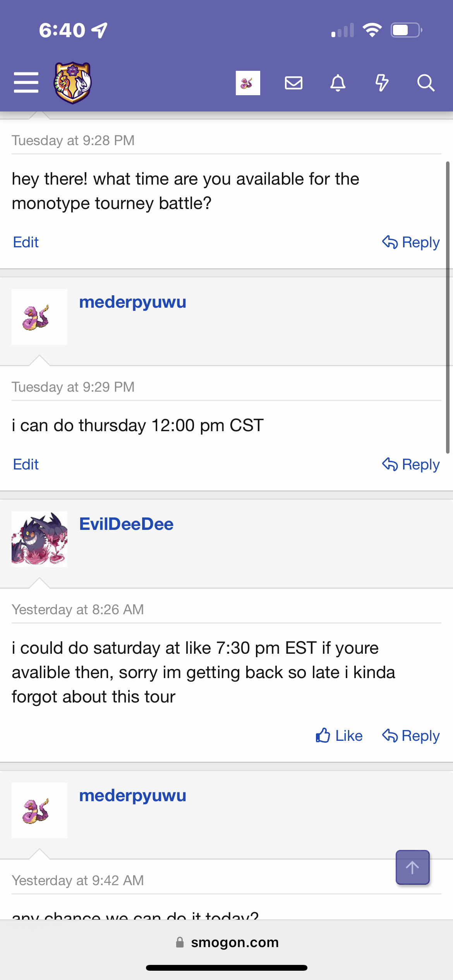Open the account avatar in header

(248, 83)
